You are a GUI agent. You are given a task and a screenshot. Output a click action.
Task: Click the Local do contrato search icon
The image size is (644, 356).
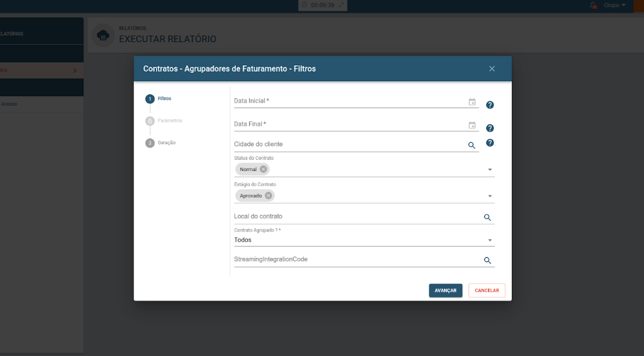point(487,218)
